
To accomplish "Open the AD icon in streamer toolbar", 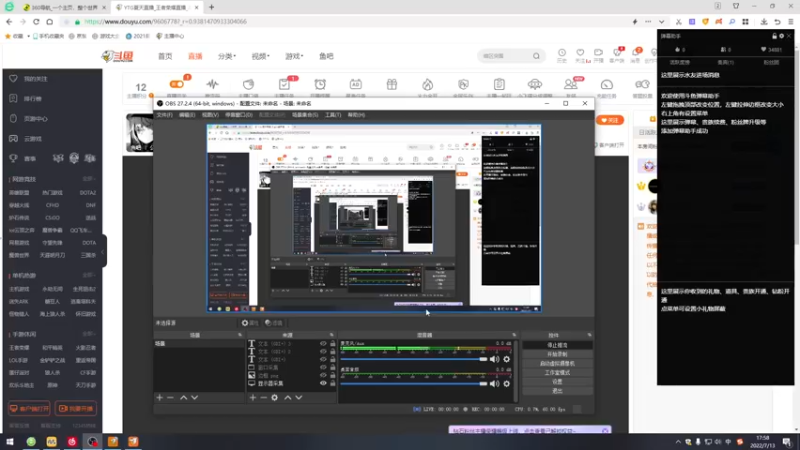I will (356, 84).
